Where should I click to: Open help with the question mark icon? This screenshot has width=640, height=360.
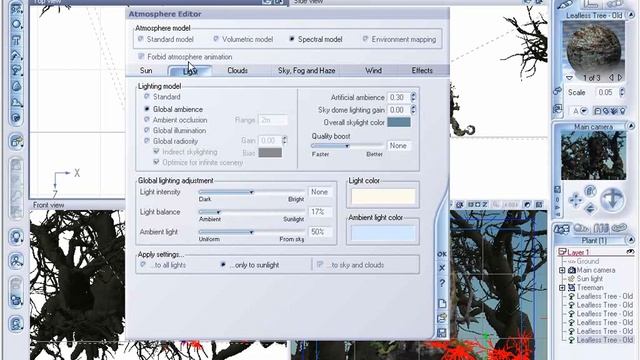(442, 283)
